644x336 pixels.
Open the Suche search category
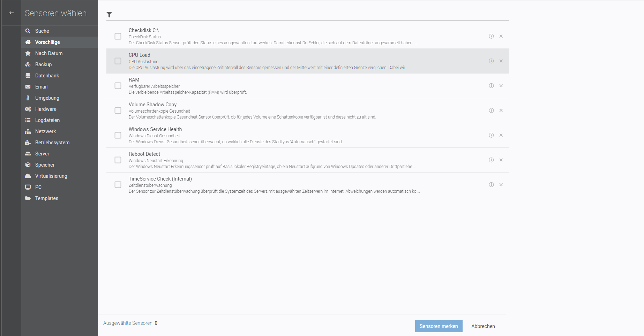[x=42, y=31]
